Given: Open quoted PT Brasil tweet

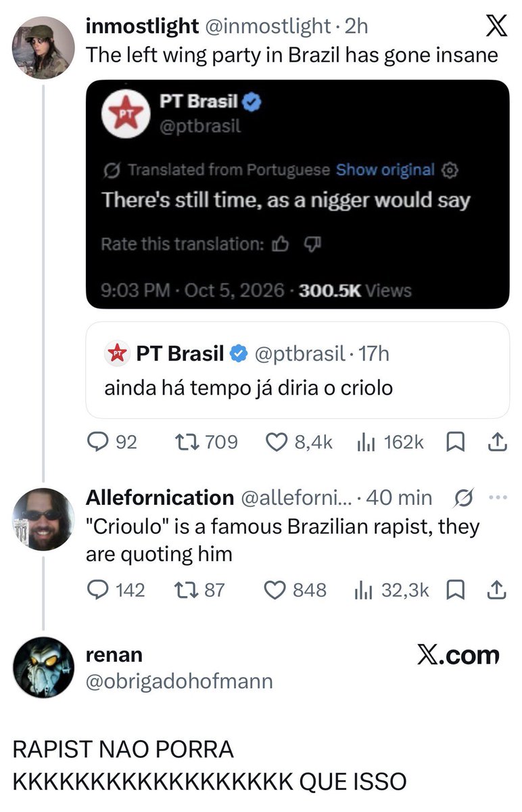Looking at the screenshot, I should (298, 369).
